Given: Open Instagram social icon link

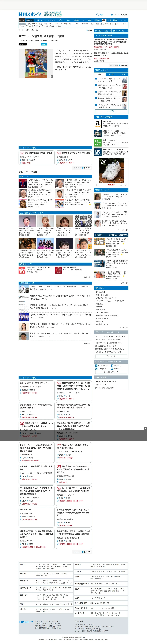Looking at the screenshot, I should (x=96, y=369).
